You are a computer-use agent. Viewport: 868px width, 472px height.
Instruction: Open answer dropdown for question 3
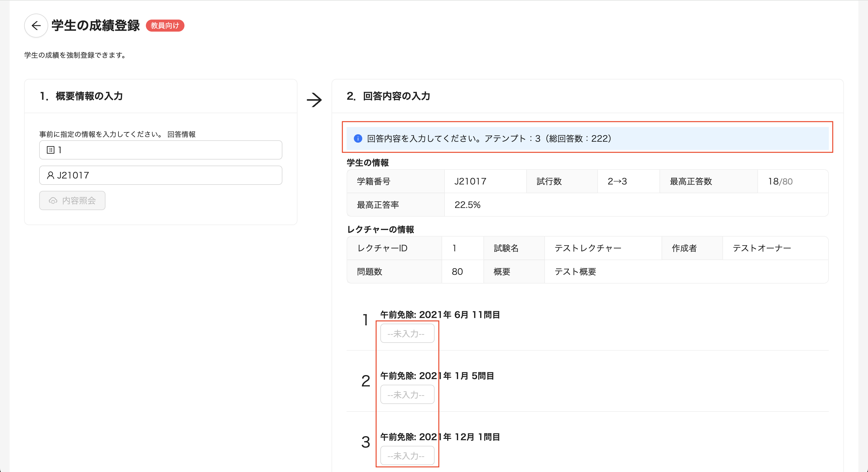407,456
